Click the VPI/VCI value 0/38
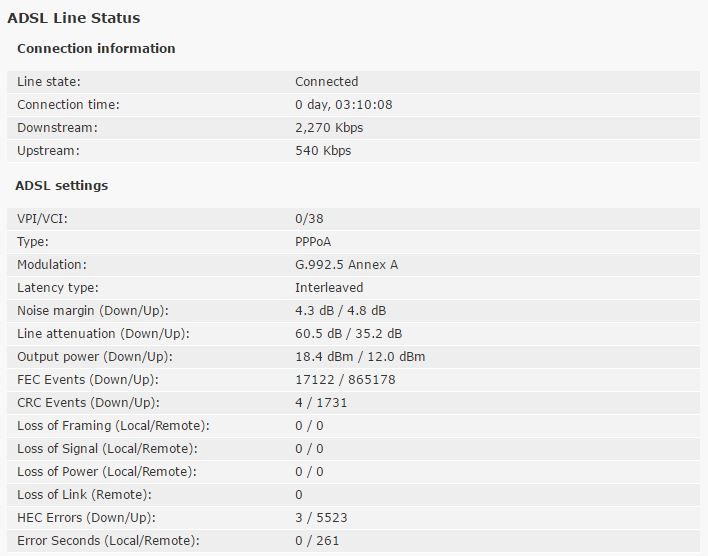Image resolution: width=708 pixels, height=556 pixels. tap(309, 219)
